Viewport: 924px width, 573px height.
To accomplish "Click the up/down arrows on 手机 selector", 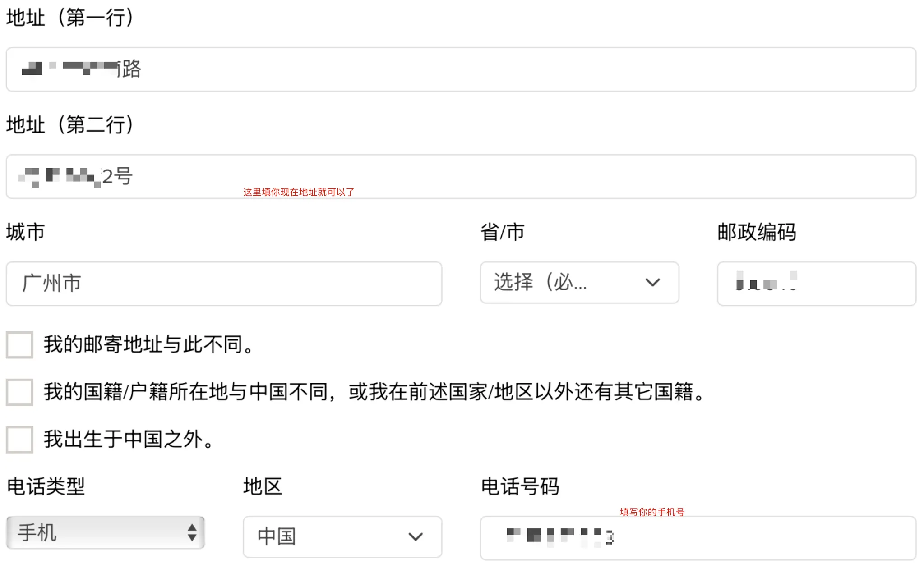I will (x=192, y=533).
